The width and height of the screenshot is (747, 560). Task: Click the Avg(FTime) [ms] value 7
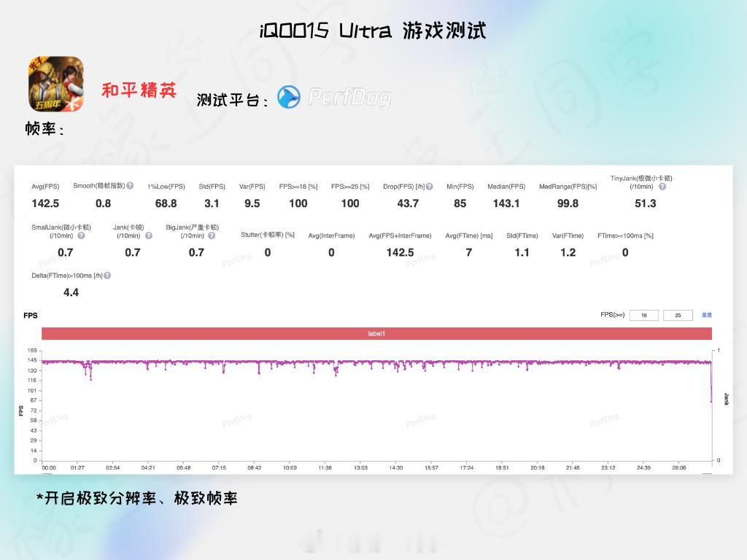tap(469, 252)
